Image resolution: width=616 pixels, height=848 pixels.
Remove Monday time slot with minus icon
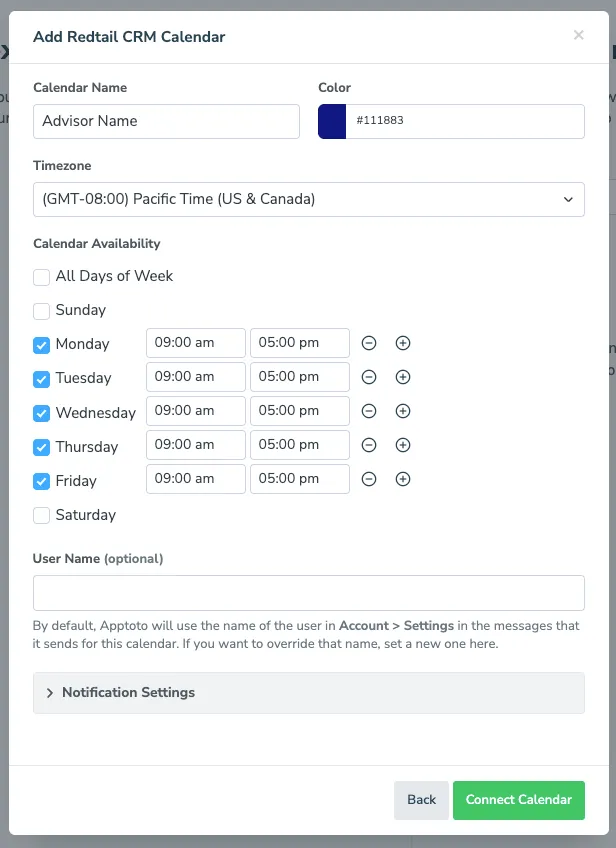pos(369,343)
